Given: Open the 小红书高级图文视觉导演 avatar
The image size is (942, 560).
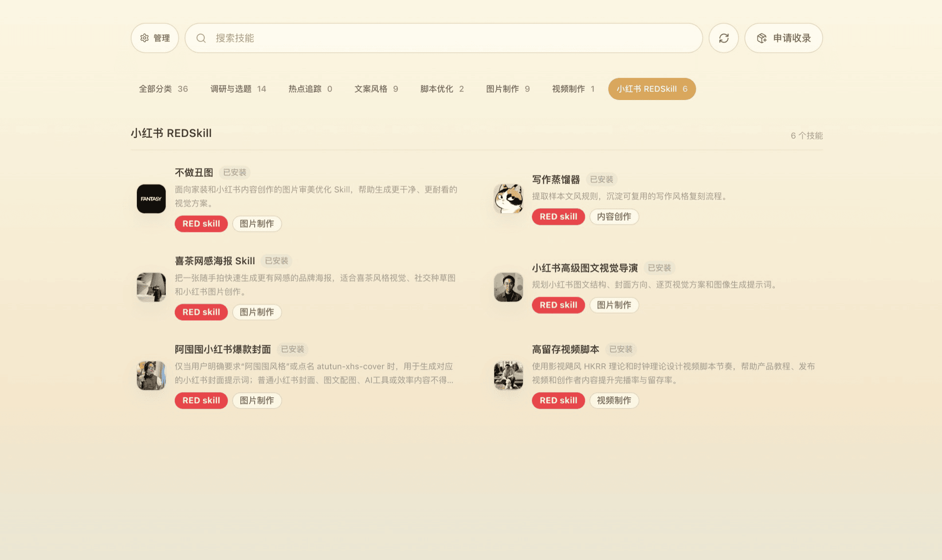Looking at the screenshot, I should click(x=508, y=287).
